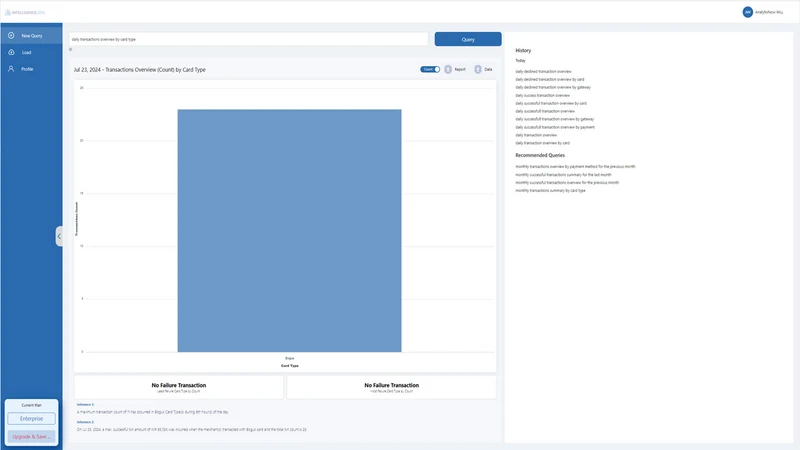Open Load via the cloud icon
This screenshot has height=450, width=800.
click(x=11, y=52)
